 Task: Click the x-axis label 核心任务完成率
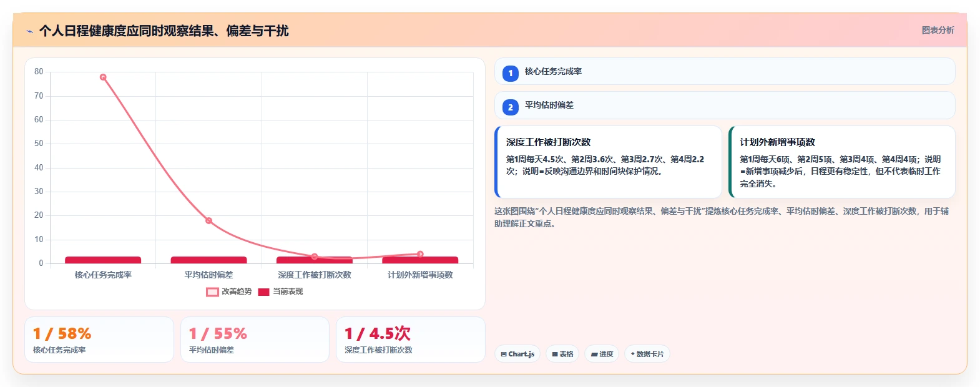click(x=103, y=275)
